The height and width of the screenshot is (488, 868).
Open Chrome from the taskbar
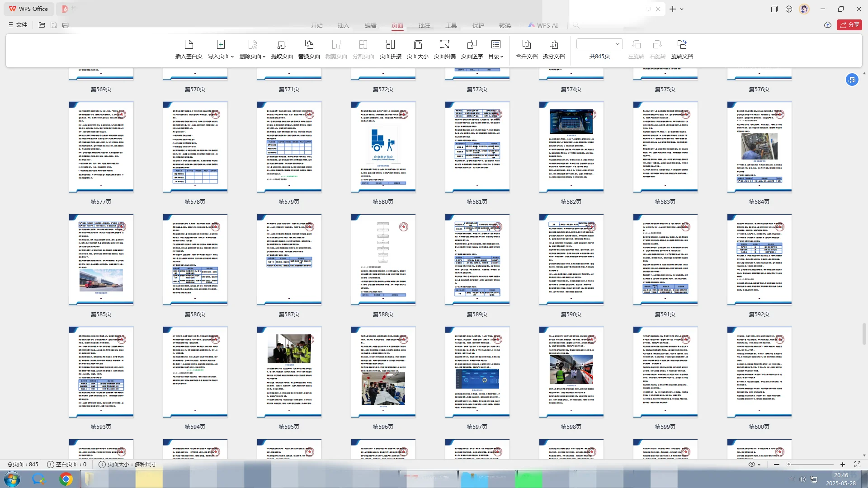[x=66, y=479]
